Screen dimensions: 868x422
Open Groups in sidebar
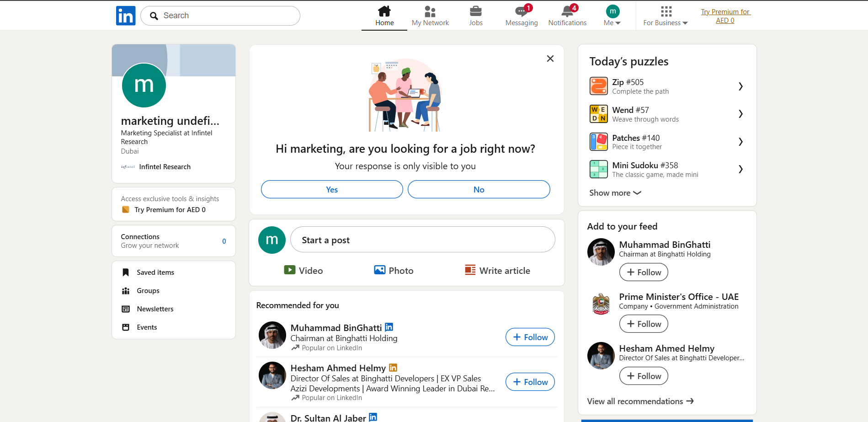(x=148, y=291)
